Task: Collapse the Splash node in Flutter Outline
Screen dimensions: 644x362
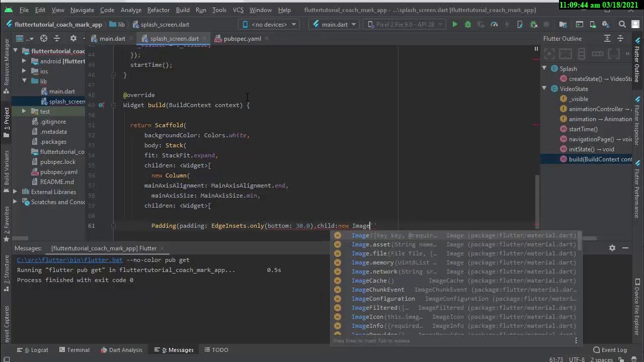Action: 544,68
